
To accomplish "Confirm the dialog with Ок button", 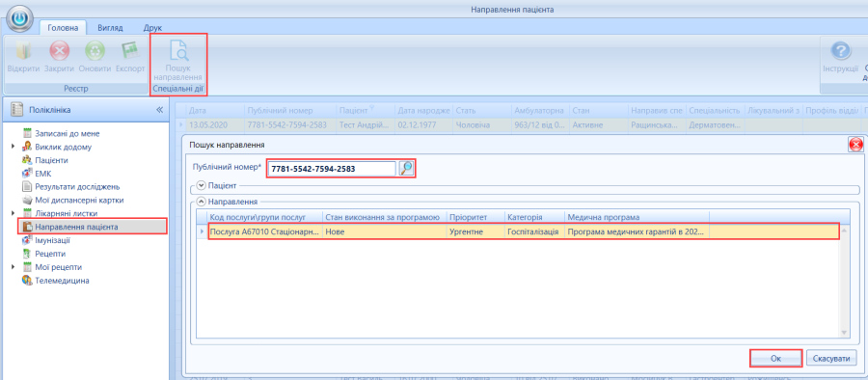I will (x=776, y=359).
